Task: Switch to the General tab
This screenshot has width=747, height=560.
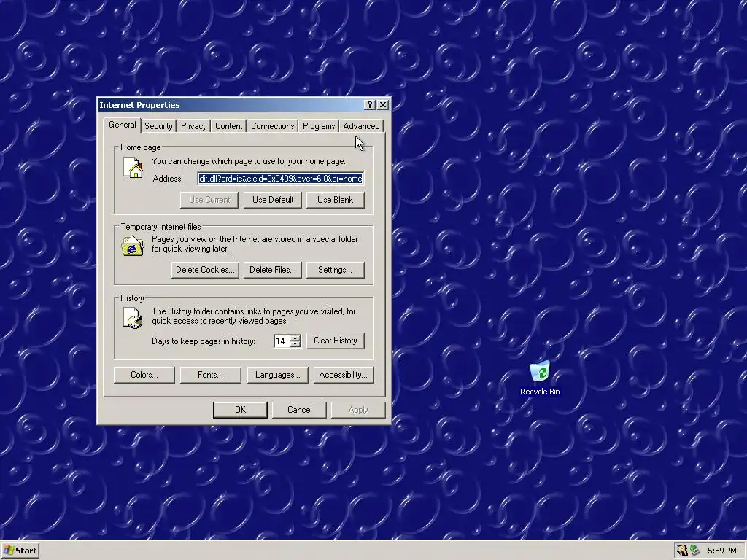Action: click(x=122, y=125)
